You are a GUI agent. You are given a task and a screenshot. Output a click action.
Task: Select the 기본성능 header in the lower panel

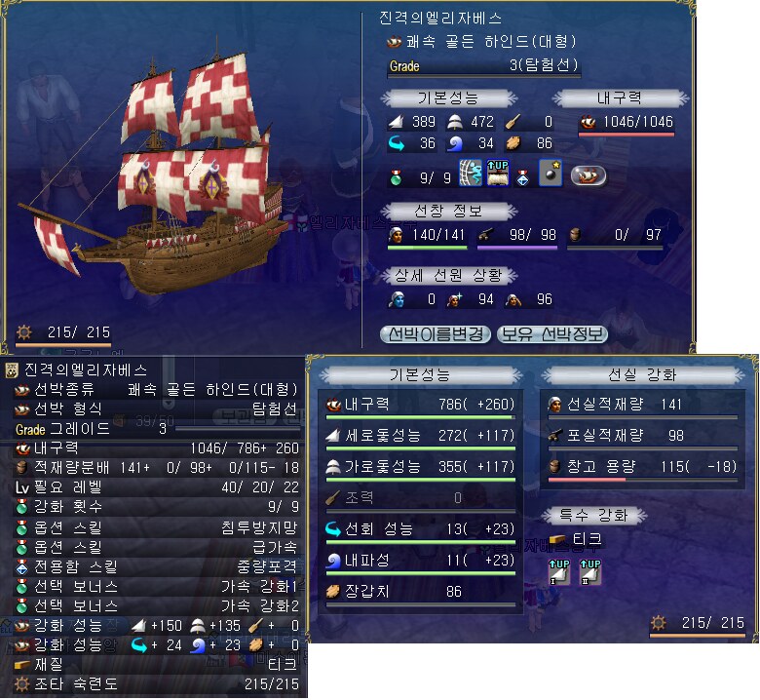(x=420, y=375)
